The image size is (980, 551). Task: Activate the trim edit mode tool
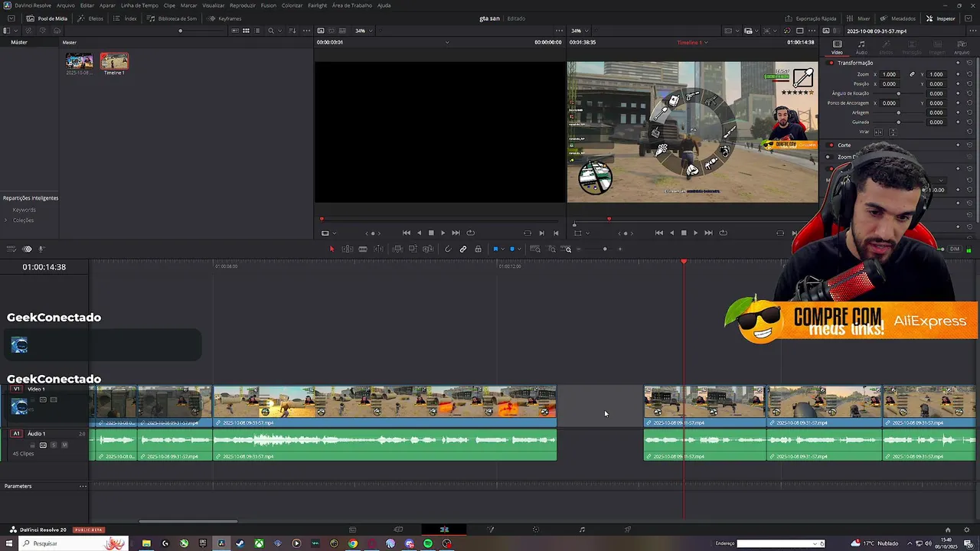pos(348,249)
